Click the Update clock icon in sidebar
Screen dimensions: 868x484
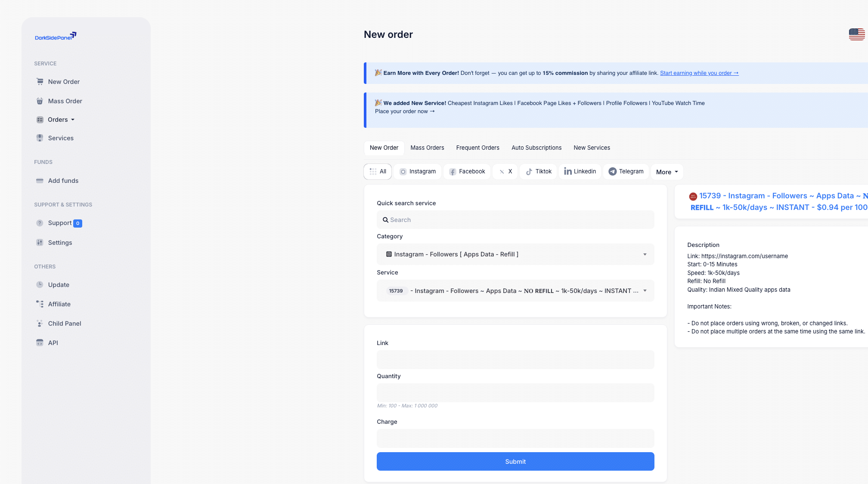(40, 285)
